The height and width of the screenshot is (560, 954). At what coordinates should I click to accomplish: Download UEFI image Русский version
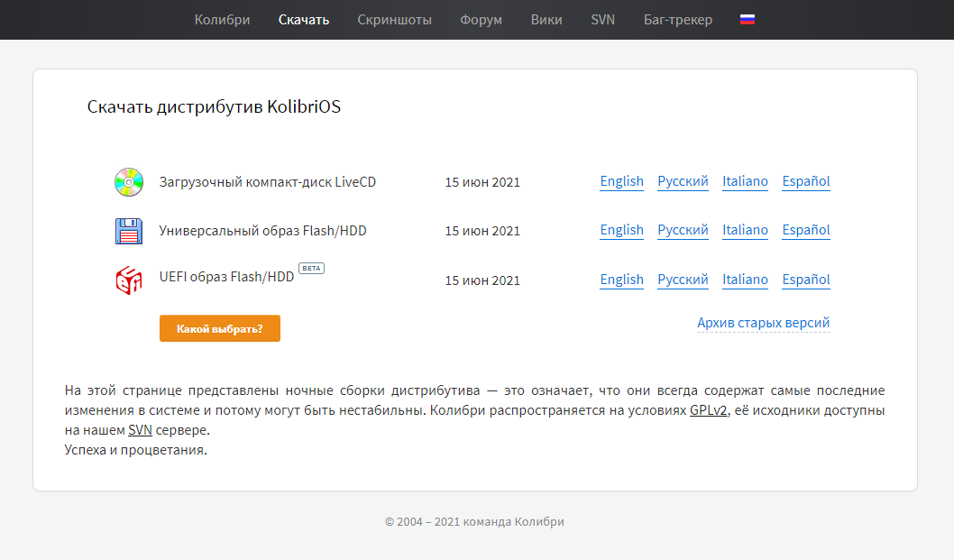click(683, 280)
